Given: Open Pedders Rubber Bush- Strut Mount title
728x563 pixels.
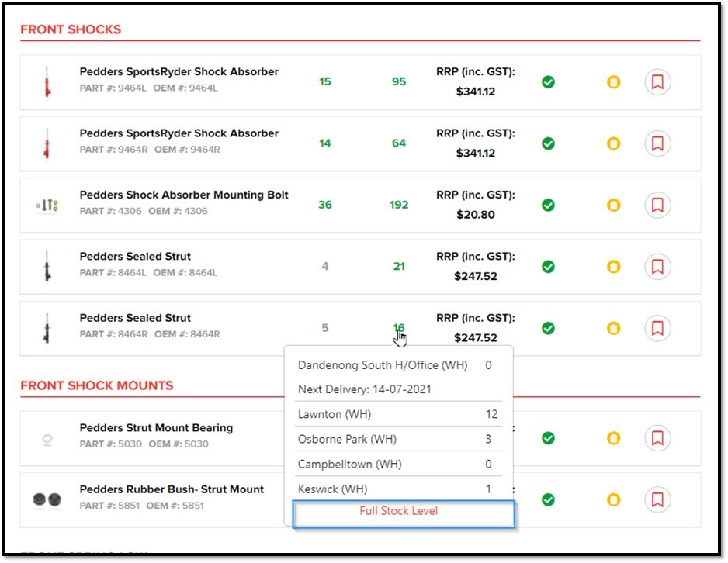Looking at the screenshot, I should pyautogui.click(x=172, y=489).
